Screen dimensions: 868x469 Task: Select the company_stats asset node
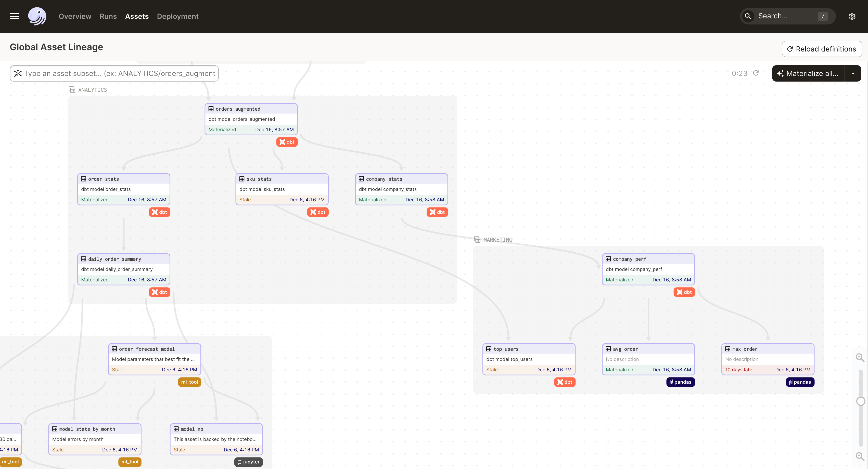pos(401,189)
